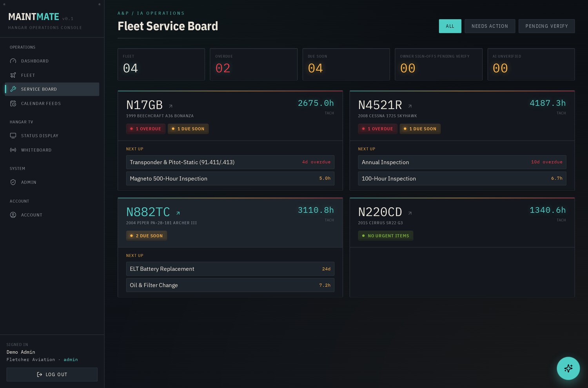Image resolution: width=588 pixels, height=388 pixels.
Task: Click the MaintMate logo
Action: coord(34,17)
